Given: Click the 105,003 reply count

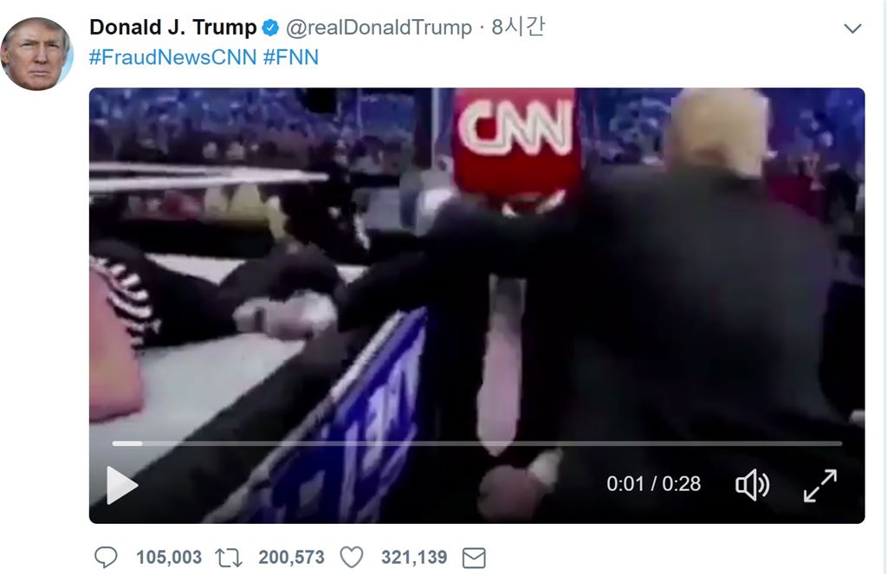Looking at the screenshot, I should point(169,558).
